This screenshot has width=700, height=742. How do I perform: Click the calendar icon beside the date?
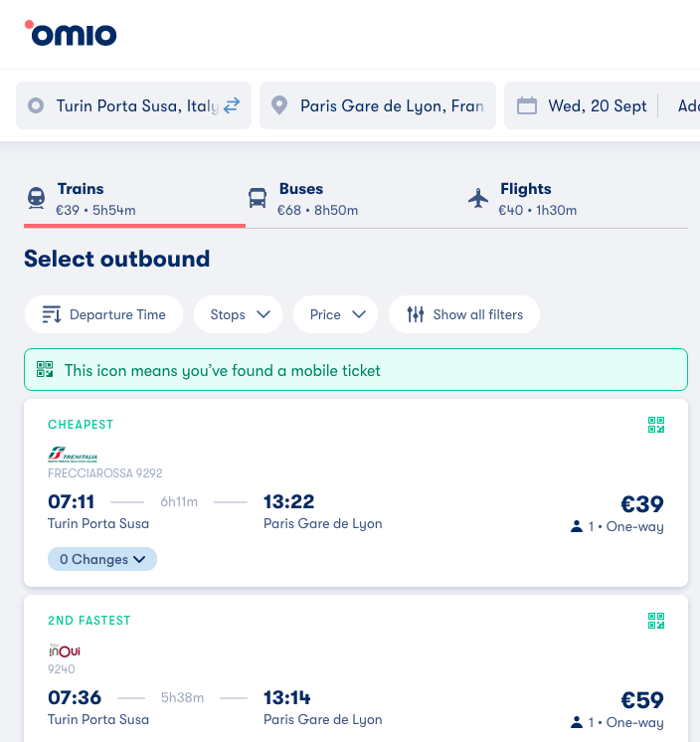click(x=527, y=105)
